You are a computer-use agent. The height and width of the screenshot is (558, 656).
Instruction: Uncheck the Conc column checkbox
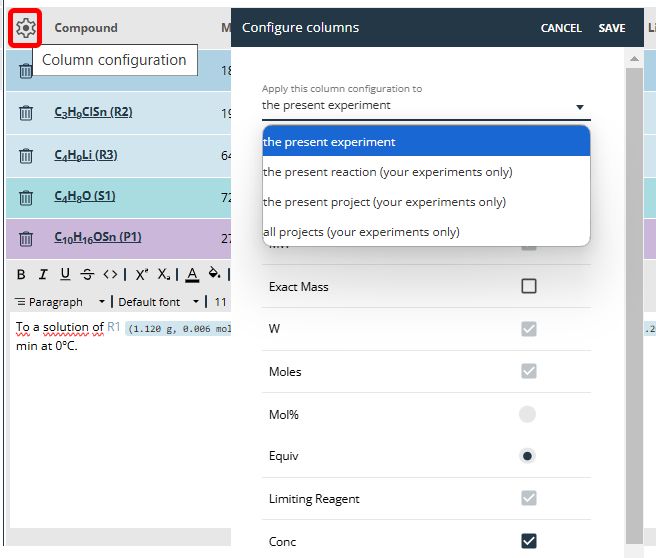click(529, 541)
